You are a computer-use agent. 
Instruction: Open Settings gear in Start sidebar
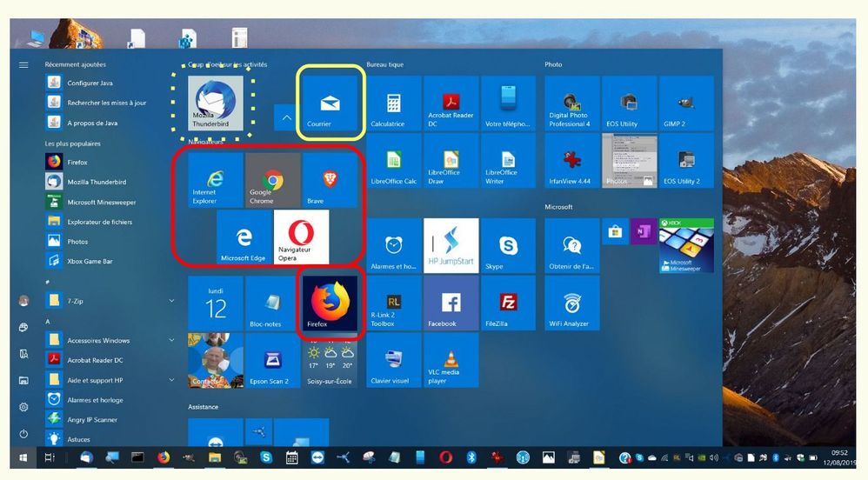(x=23, y=407)
